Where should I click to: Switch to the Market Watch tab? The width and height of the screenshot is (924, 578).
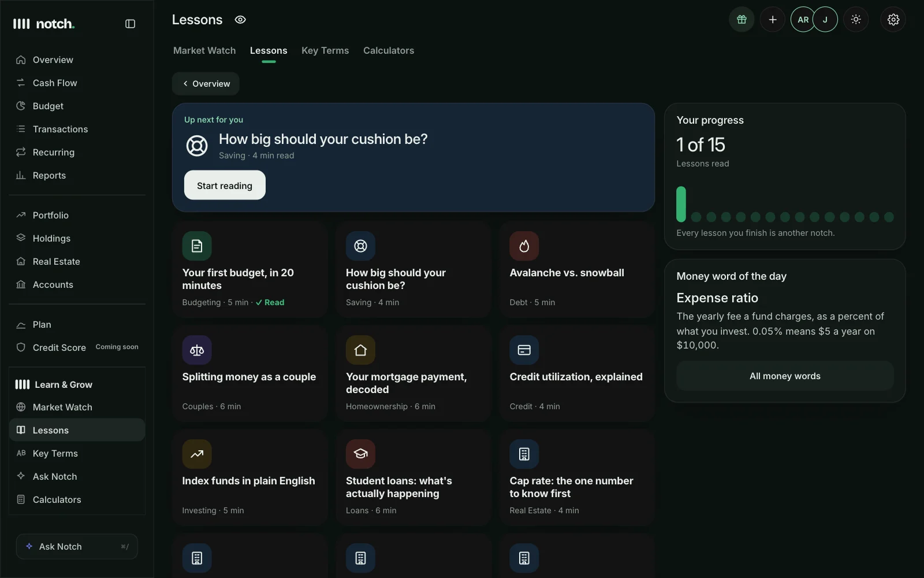pyautogui.click(x=204, y=51)
